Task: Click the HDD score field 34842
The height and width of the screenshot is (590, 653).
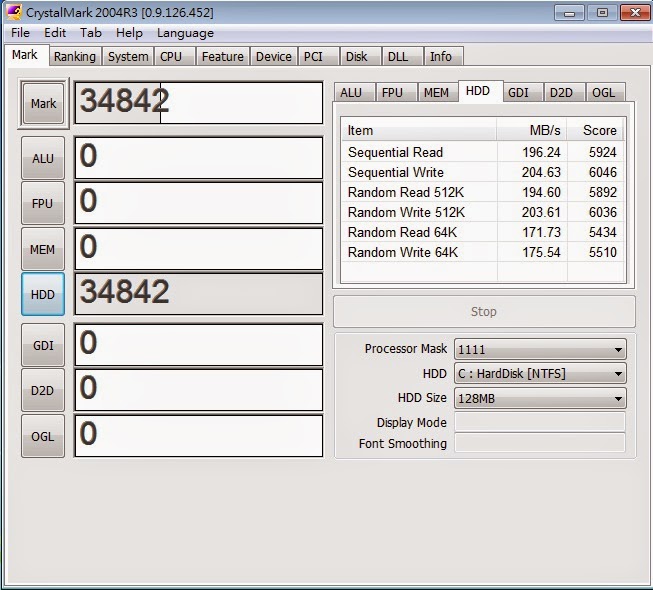Action: tap(199, 294)
